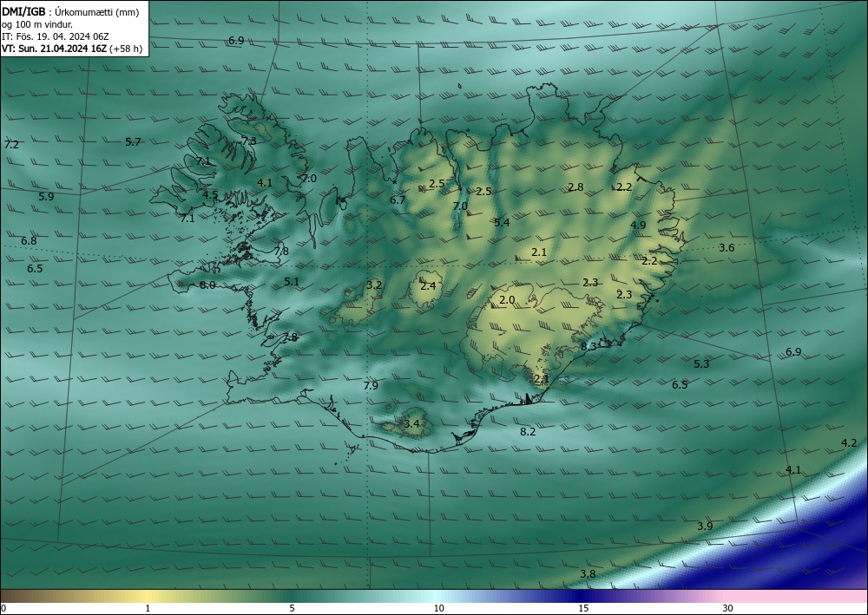Click the 3.8 value label
The height and width of the screenshot is (615, 868).
click(588, 573)
